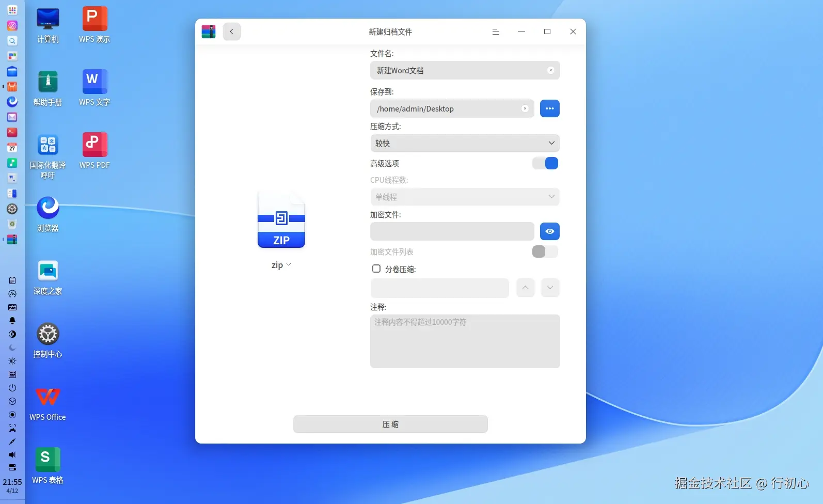
Task: Open the 压缩方式 dropdown showing 较快
Action: click(465, 143)
